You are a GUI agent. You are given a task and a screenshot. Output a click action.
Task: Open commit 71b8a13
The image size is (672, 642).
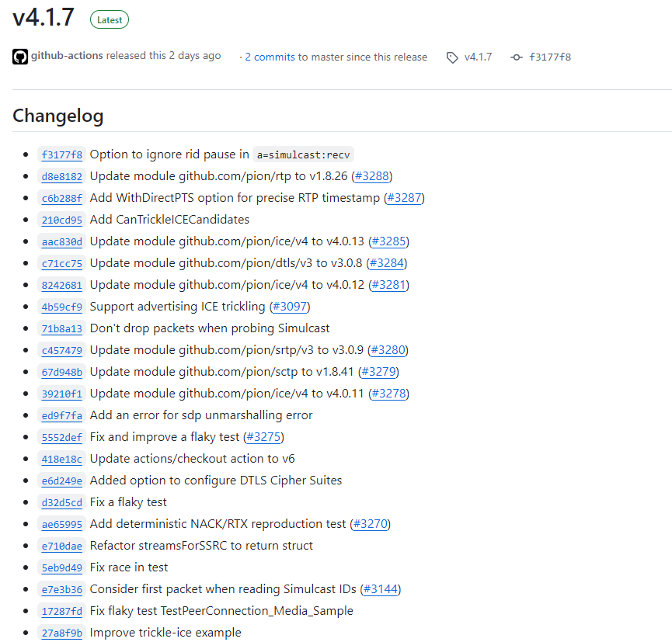click(x=61, y=329)
